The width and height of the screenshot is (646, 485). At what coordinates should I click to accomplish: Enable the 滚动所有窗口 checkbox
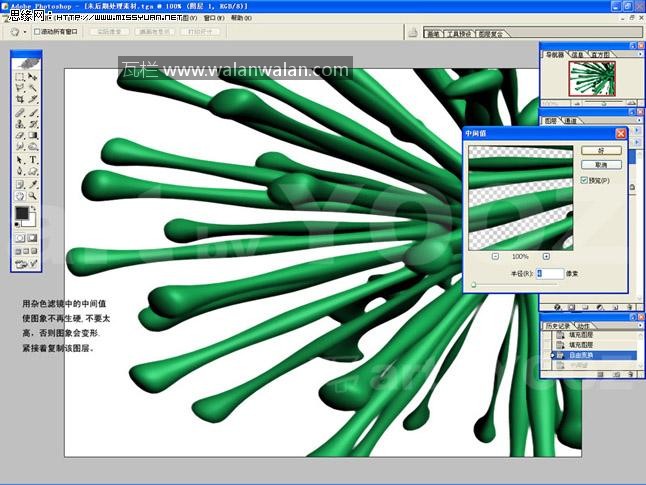[x=37, y=31]
